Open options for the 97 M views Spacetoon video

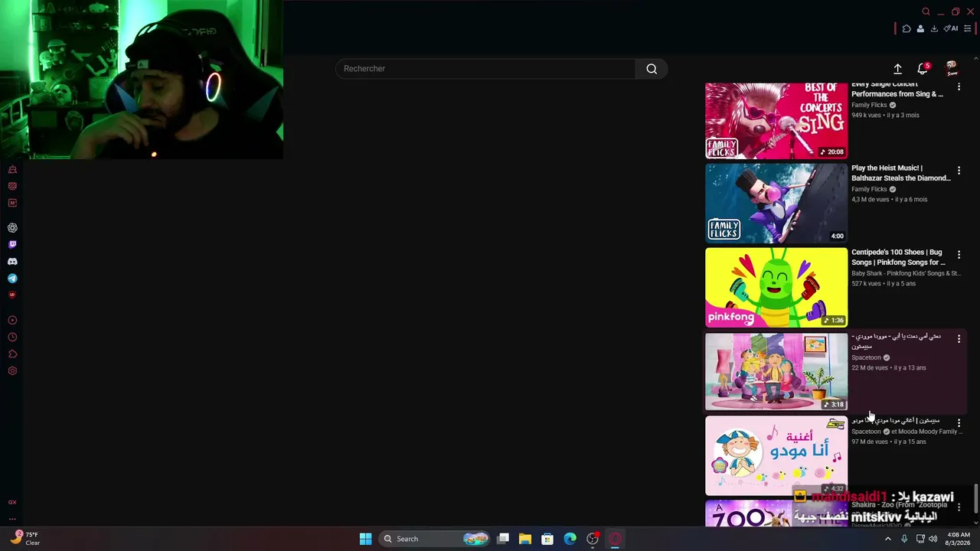point(959,423)
